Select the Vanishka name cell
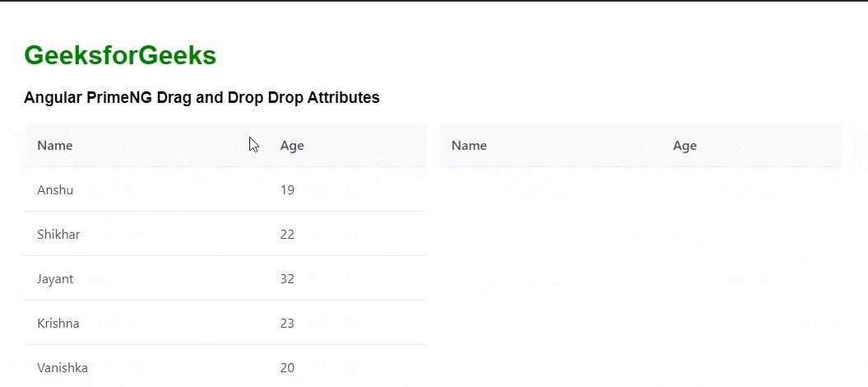 coord(63,368)
